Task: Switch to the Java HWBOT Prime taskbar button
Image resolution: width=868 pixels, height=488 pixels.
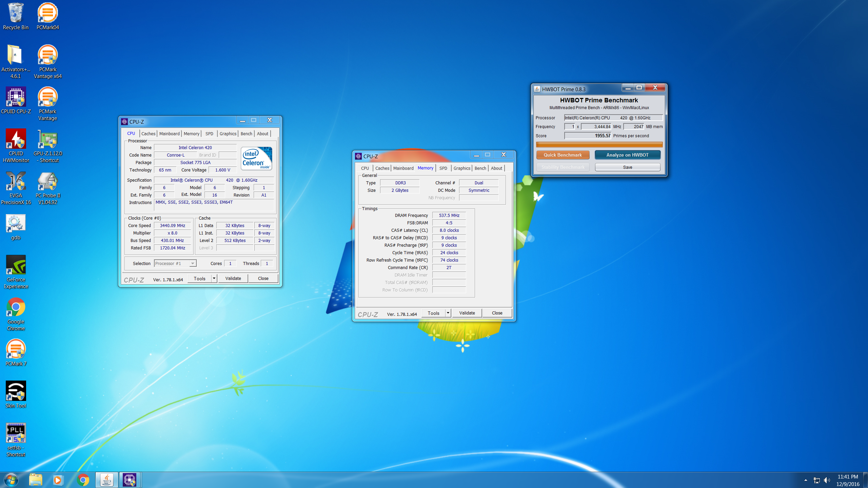Action: pyautogui.click(x=106, y=480)
